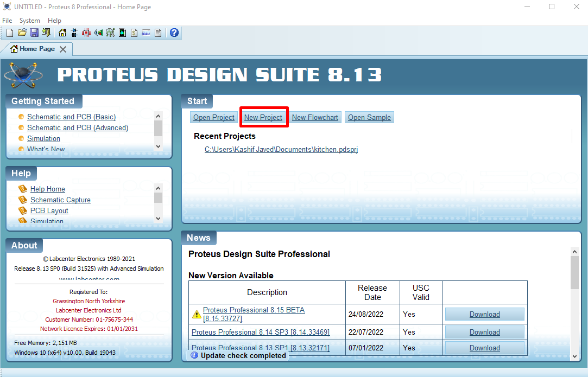Click the Help panel scroll down arrow
The width and height of the screenshot is (588, 377).
click(158, 218)
